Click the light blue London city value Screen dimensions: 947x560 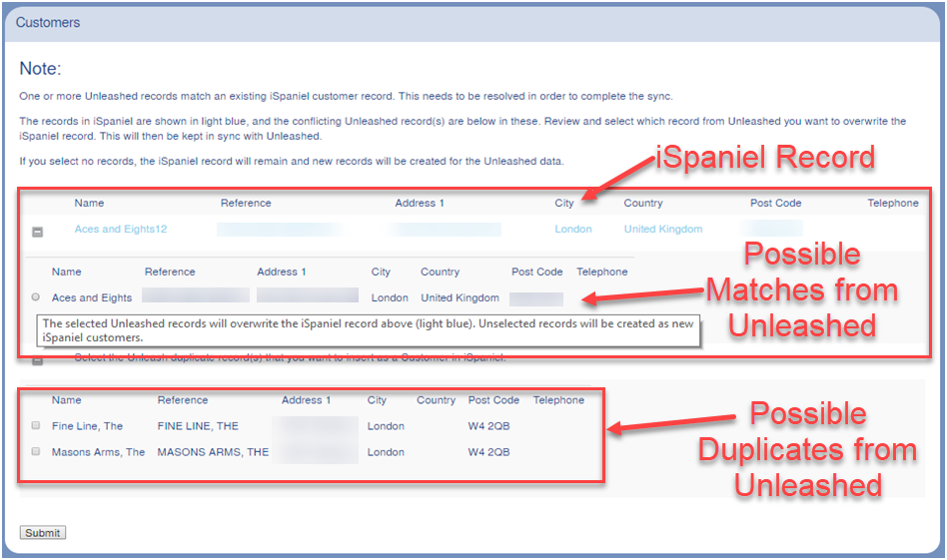573,229
